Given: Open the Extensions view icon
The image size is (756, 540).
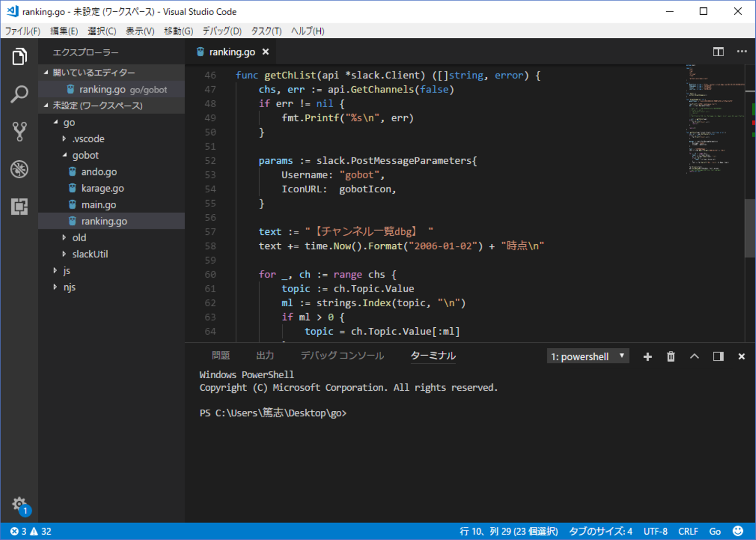Looking at the screenshot, I should click(19, 206).
